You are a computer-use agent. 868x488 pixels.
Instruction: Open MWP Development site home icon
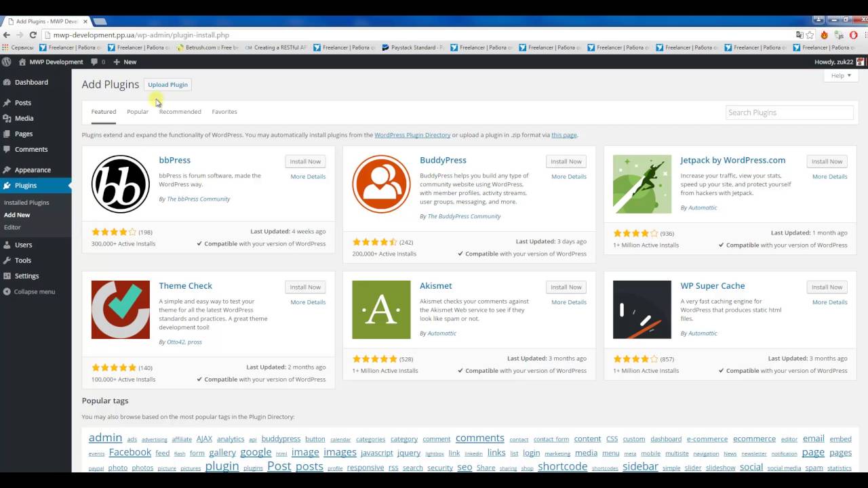(22, 62)
